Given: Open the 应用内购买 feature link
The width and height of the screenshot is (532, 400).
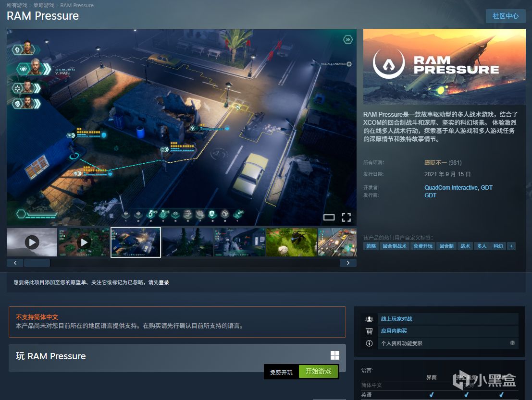Looking at the screenshot, I should pyautogui.click(x=394, y=331).
